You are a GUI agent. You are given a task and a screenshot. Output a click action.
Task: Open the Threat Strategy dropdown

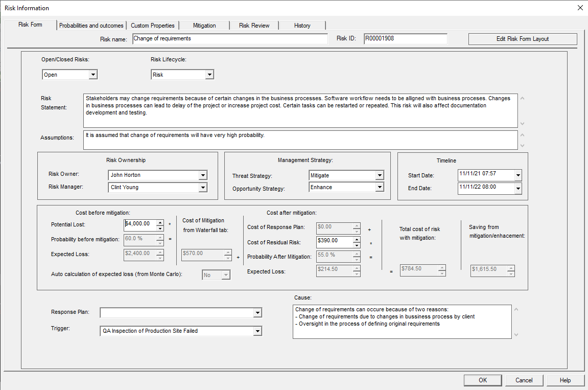(379, 175)
